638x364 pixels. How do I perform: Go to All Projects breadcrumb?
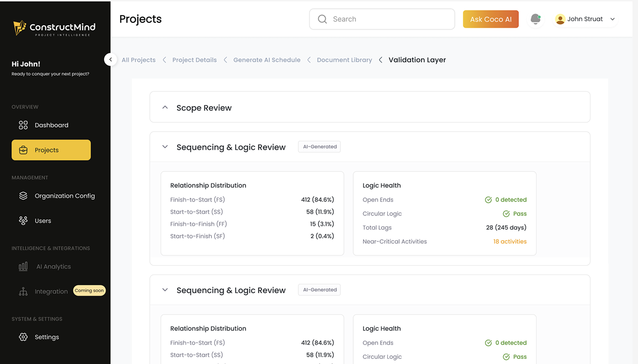(x=138, y=60)
